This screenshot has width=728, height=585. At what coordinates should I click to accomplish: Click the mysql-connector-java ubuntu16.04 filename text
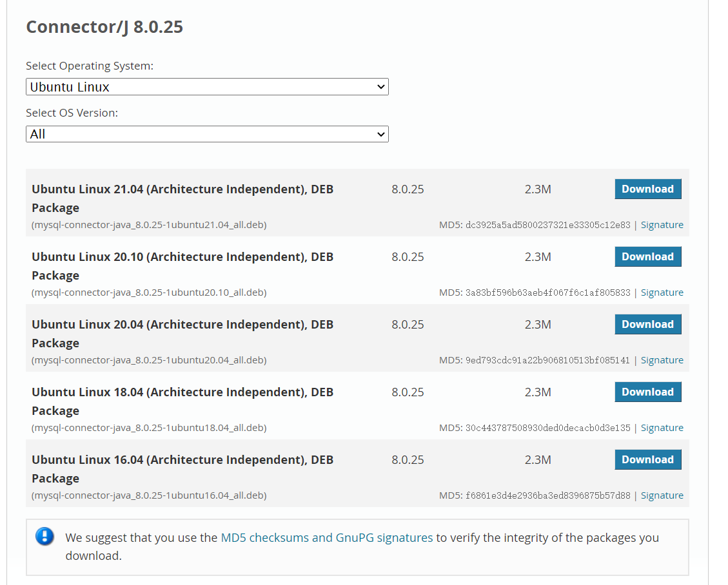point(149,495)
